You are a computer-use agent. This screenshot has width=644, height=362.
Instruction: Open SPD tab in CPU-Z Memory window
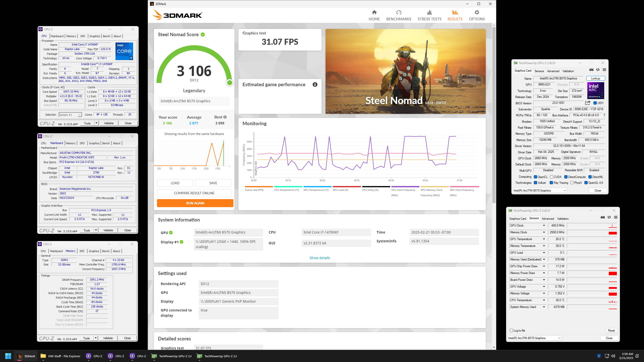[x=82, y=251]
